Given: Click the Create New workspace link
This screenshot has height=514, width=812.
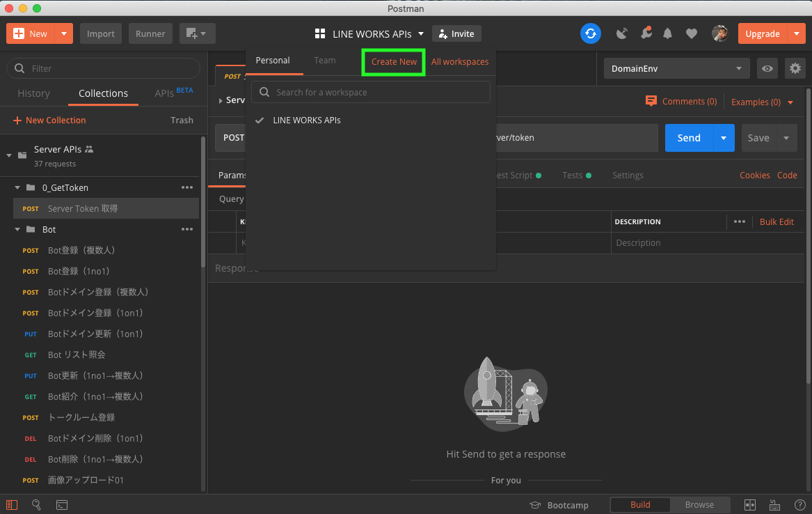Looking at the screenshot, I should tap(393, 61).
